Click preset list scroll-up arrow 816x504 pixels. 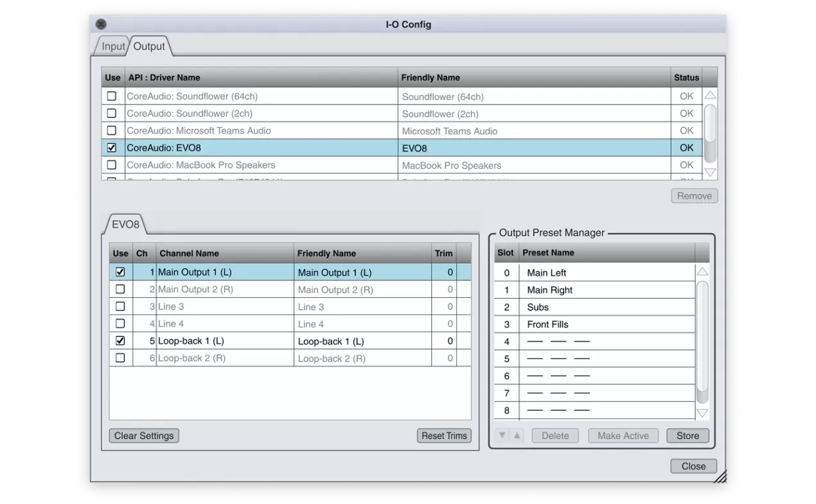pyautogui.click(x=702, y=272)
